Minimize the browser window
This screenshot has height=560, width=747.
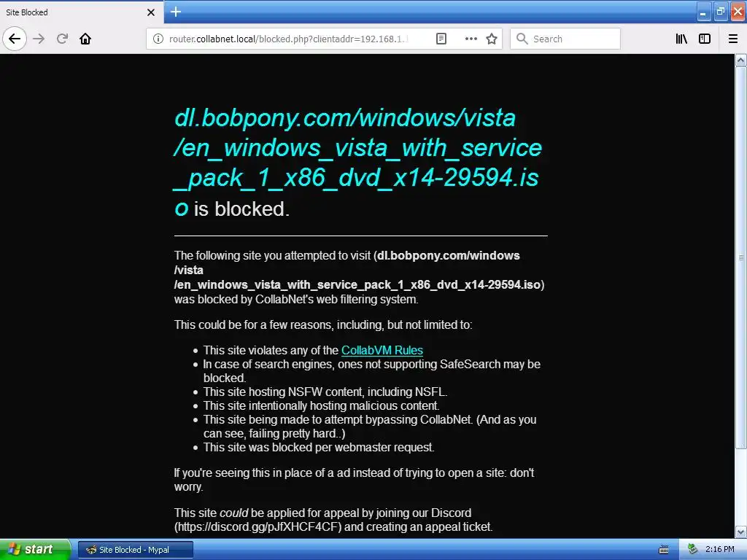click(x=703, y=12)
